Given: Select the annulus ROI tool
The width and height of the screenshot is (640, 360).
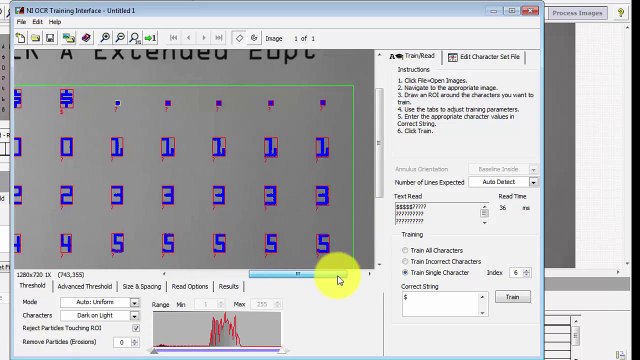Looking at the screenshot, I should (254, 38).
